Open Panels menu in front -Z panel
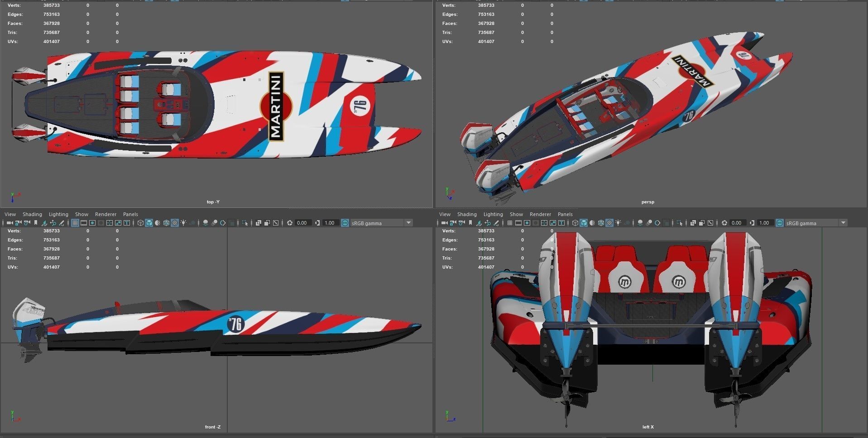Viewport: 868px width, 438px height. (130, 214)
